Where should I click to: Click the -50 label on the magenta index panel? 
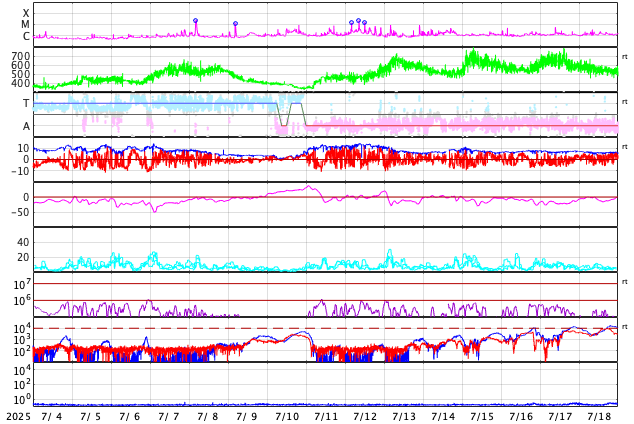click(x=21, y=212)
